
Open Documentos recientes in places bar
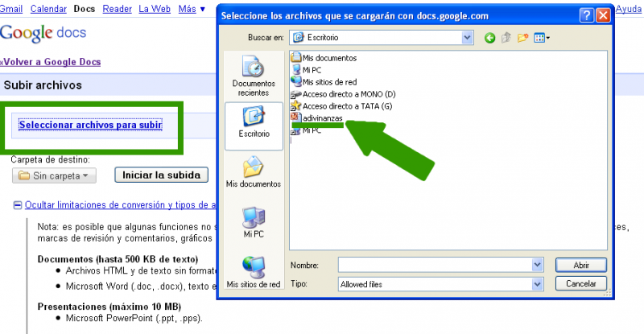[x=254, y=76]
